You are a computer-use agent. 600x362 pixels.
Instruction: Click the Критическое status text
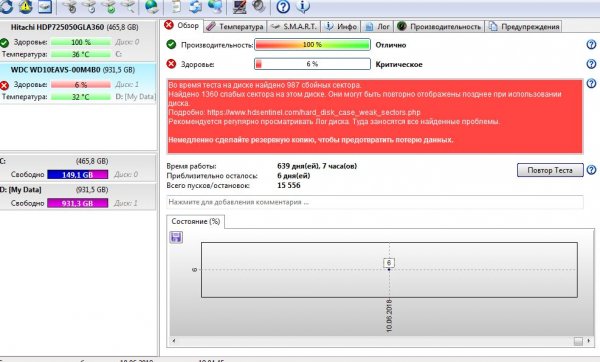tap(399, 64)
